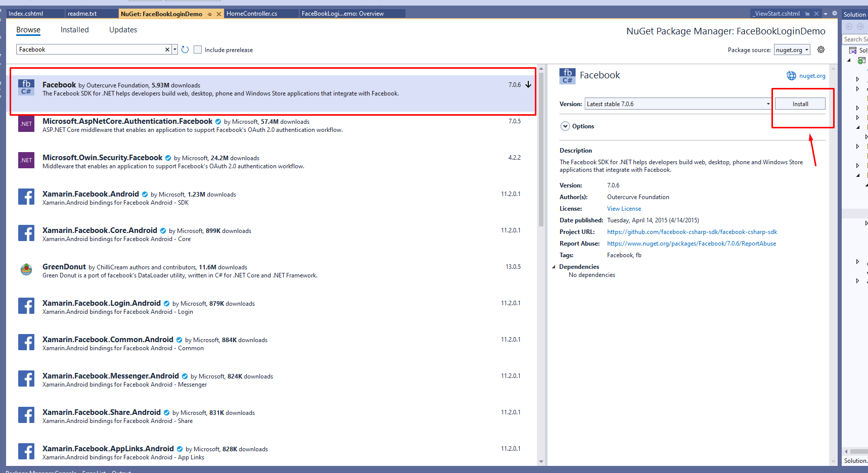Click Microsoft.AspNetCore.Authentication.Facebook .NET icon
This screenshot has height=473, width=868.
26,124
